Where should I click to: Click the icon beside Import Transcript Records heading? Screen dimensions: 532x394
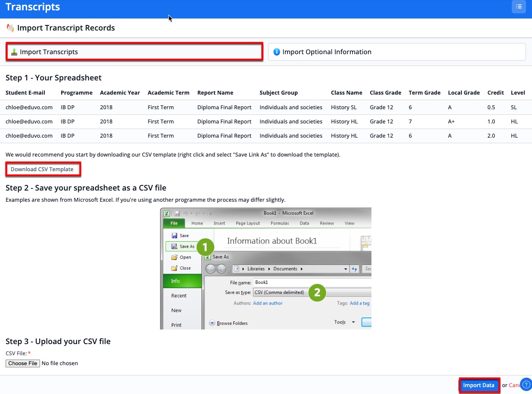10,28
